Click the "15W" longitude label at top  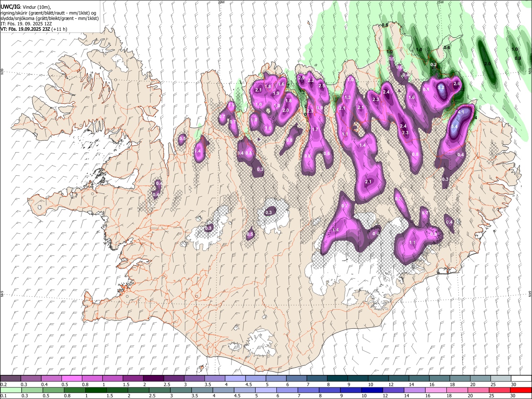440,2
